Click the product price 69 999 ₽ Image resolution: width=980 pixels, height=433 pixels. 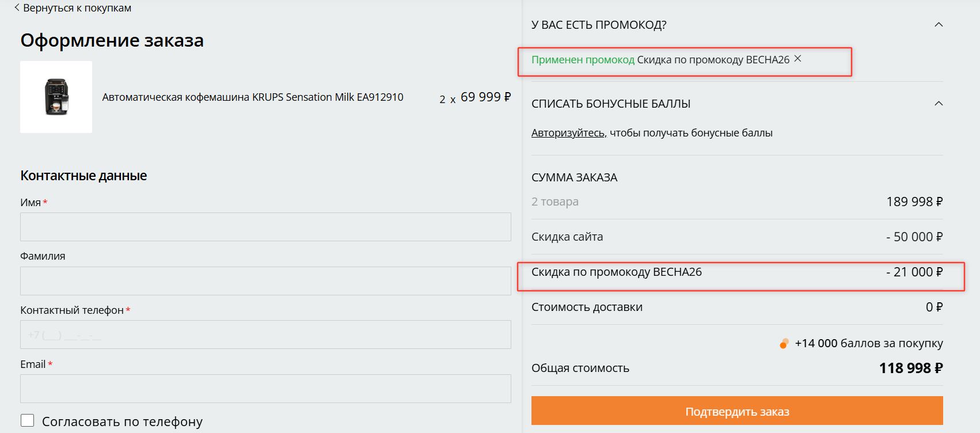click(x=485, y=97)
